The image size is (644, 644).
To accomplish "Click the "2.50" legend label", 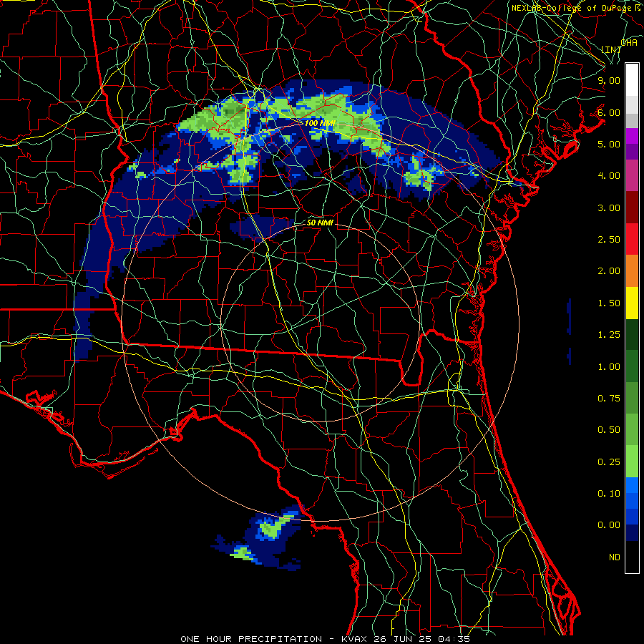I will tap(609, 240).
